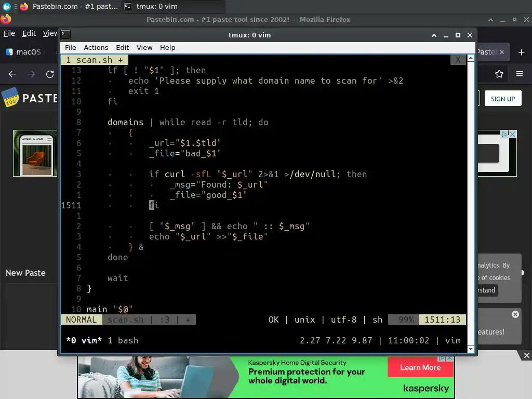Viewport: 532px width, 399px height.
Task: Close the Pastebin browser tab
Action: pos(502,52)
